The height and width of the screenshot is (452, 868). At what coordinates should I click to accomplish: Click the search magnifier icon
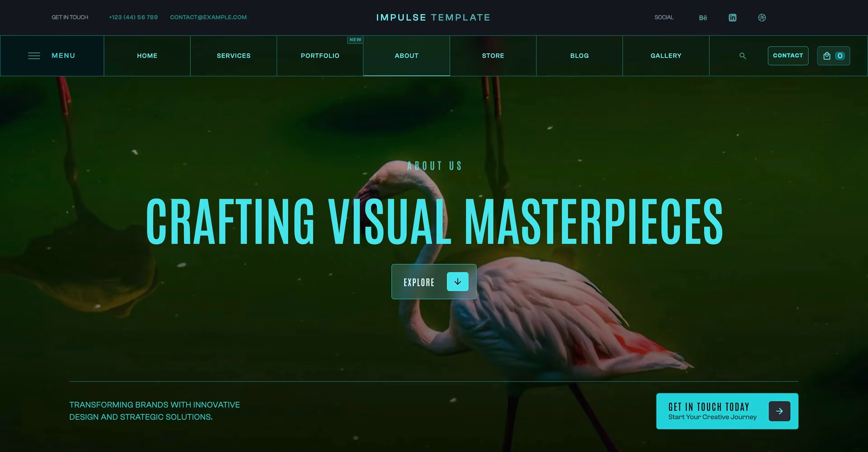[743, 56]
